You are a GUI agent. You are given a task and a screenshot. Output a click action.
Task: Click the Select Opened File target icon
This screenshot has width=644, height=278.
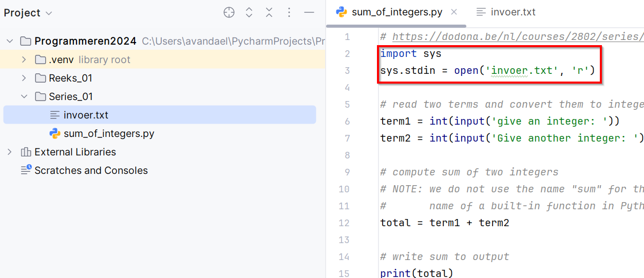[x=229, y=13]
